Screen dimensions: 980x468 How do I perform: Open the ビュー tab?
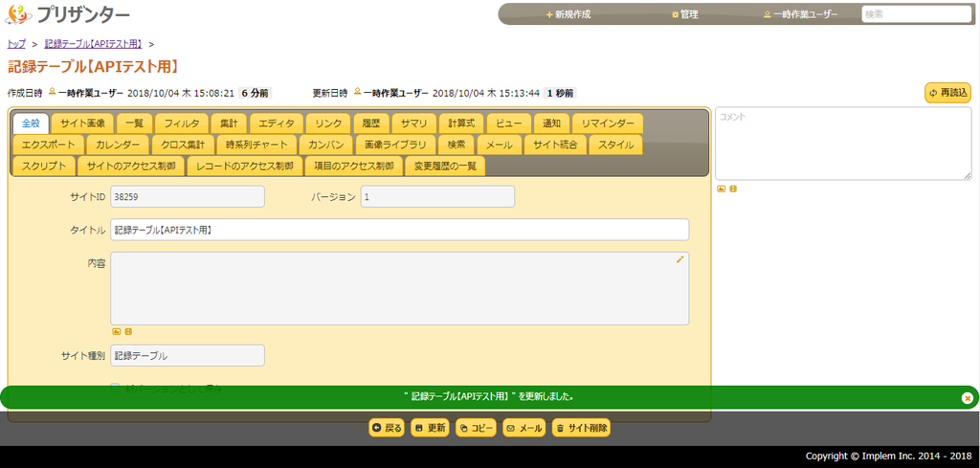pyautogui.click(x=509, y=123)
